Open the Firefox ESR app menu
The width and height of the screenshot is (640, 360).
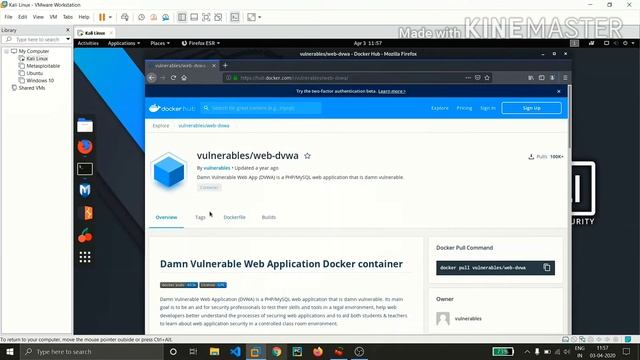(x=201, y=43)
